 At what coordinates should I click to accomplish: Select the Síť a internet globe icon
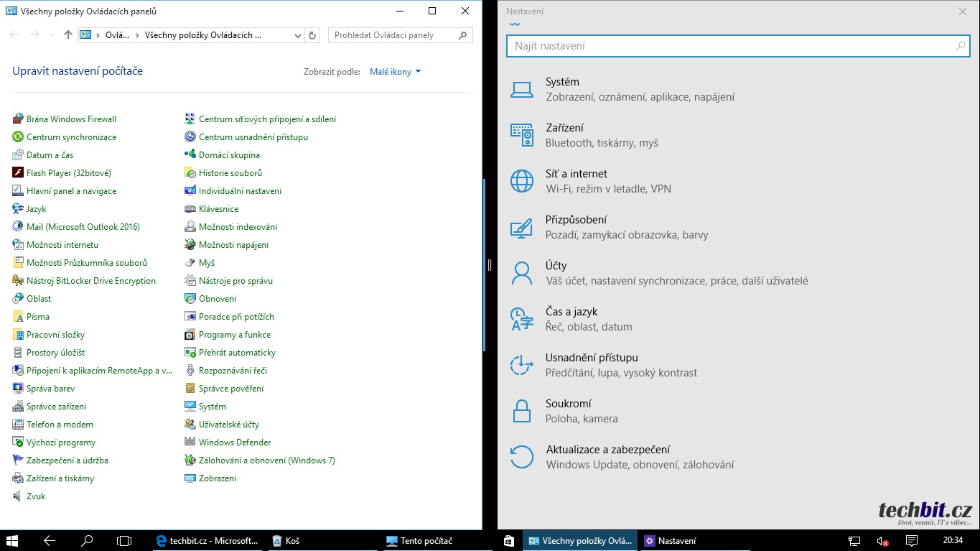click(522, 181)
